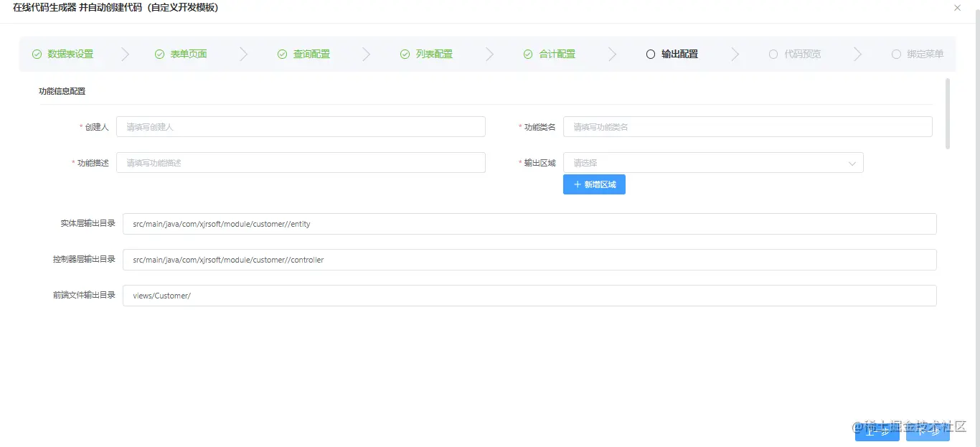
Task: Click the gray circle icon beside 代码预览
Action: (773, 54)
